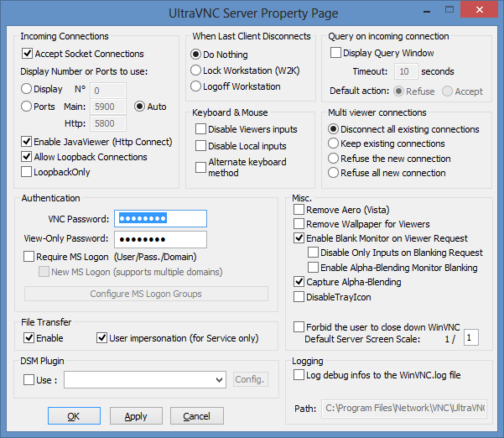This screenshot has width=504, height=438.
Task: Click the Main port field 5900
Action: pos(108,107)
